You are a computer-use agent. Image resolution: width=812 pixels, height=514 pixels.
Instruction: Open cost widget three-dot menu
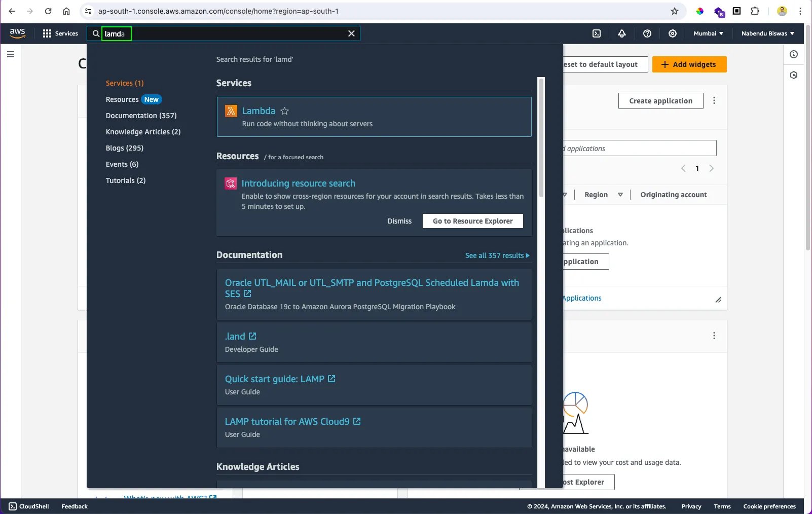coord(714,336)
